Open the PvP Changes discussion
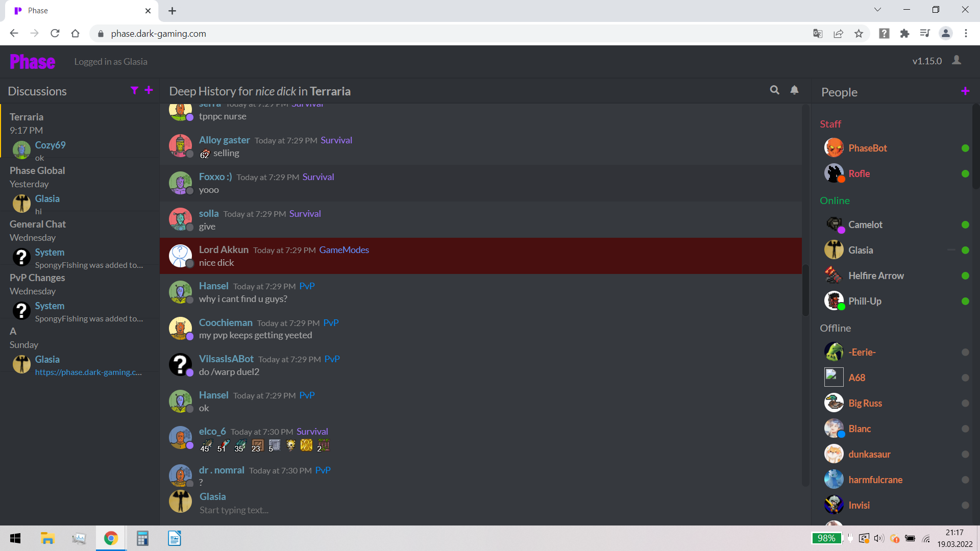The width and height of the screenshot is (980, 551). point(80,291)
